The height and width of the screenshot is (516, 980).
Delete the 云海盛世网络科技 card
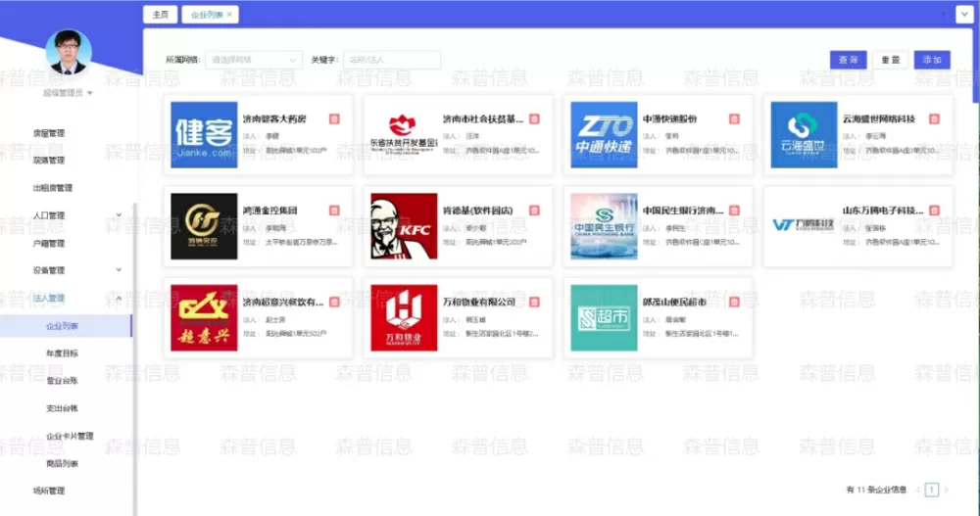coord(934,118)
